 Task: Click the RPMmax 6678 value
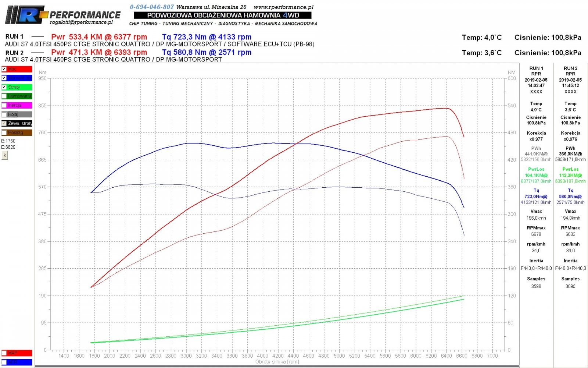pyautogui.click(x=536, y=234)
